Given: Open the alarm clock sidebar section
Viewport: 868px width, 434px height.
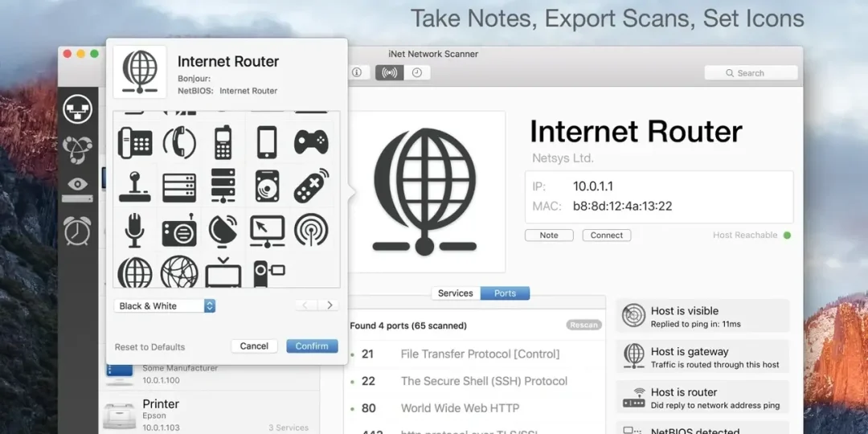Looking at the screenshot, I should 77,231.
